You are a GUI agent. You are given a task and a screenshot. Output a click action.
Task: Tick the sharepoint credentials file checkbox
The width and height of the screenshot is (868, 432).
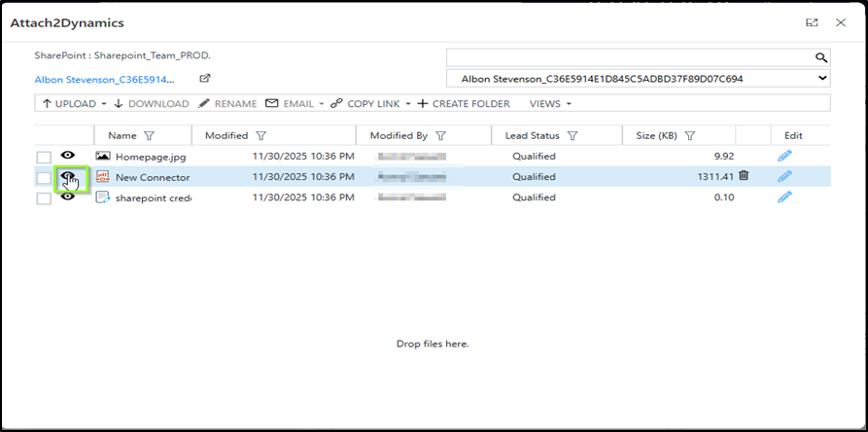(x=44, y=198)
